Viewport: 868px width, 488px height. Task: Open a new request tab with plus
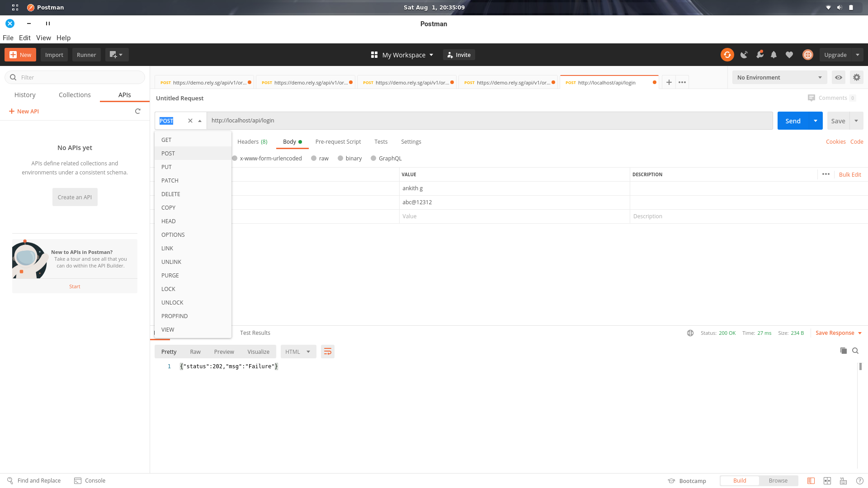click(x=669, y=82)
